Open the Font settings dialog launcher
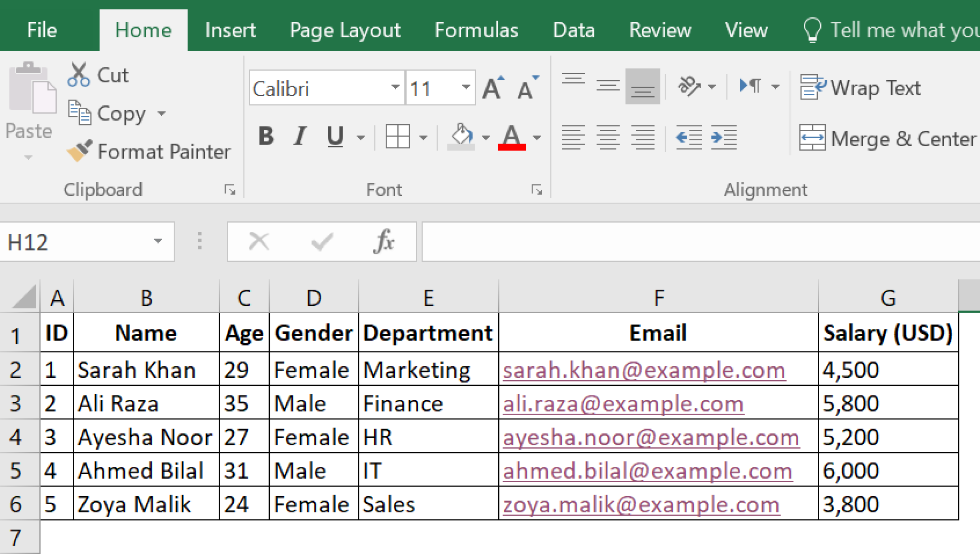Image resolution: width=980 pixels, height=554 pixels. pyautogui.click(x=537, y=190)
